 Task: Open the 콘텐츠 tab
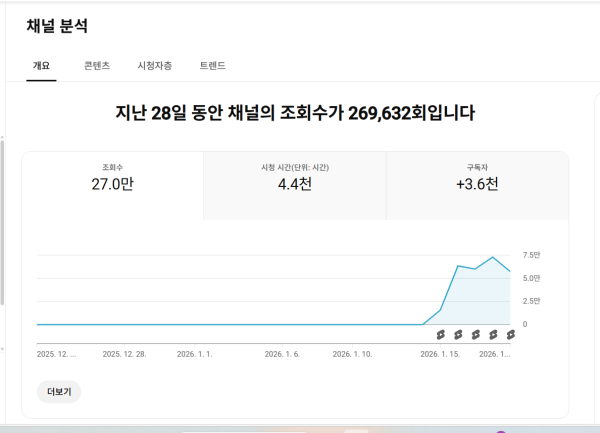coord(97,66)
